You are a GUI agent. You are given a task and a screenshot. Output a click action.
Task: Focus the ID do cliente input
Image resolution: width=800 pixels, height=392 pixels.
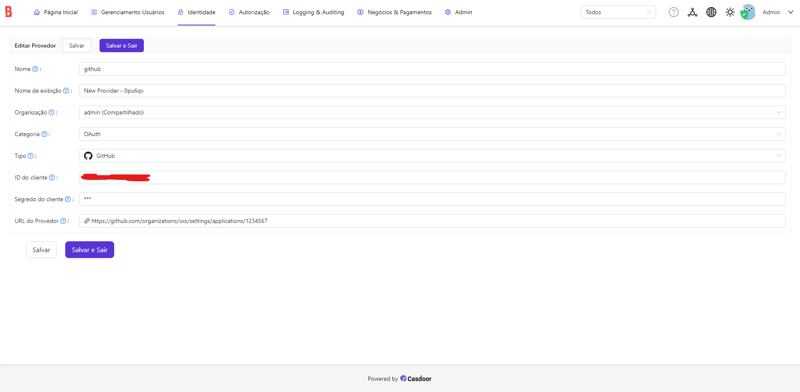[432, 178]
